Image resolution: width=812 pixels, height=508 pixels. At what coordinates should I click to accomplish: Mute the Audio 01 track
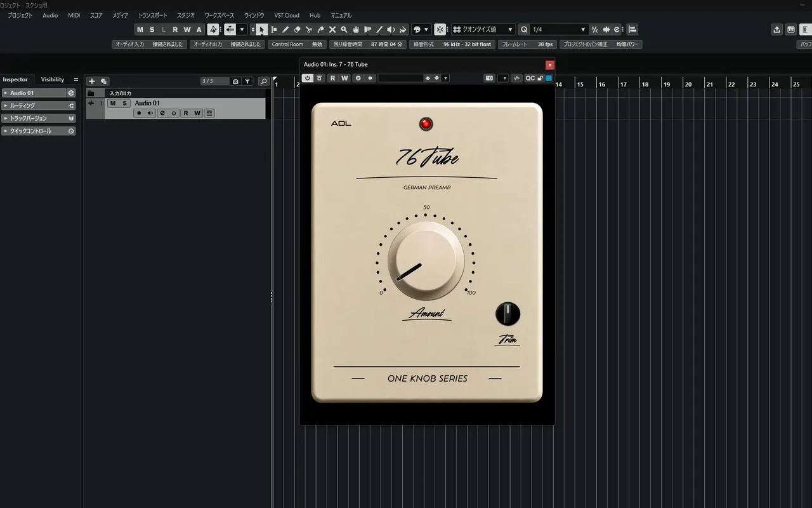[112, 103]
